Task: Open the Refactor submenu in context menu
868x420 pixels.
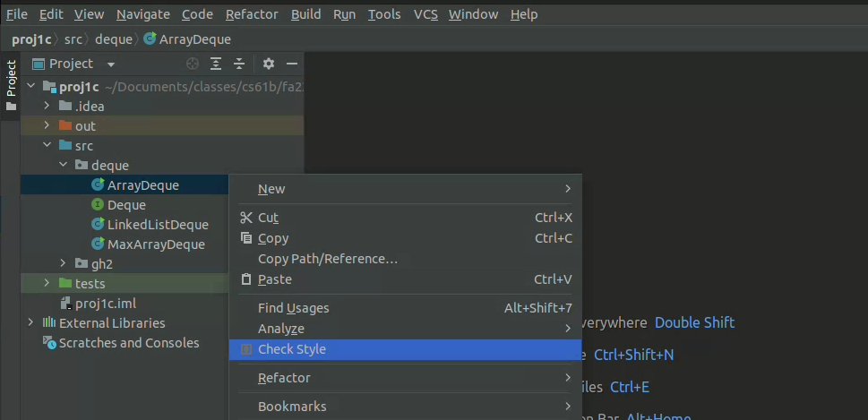Action: 405,378
